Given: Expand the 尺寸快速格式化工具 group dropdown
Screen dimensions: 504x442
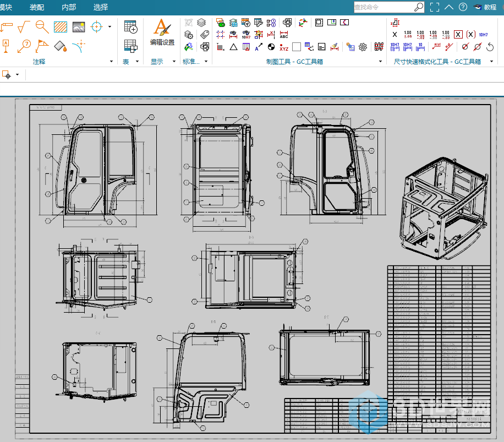Looking at the screenshot, I should pos(491,62).
